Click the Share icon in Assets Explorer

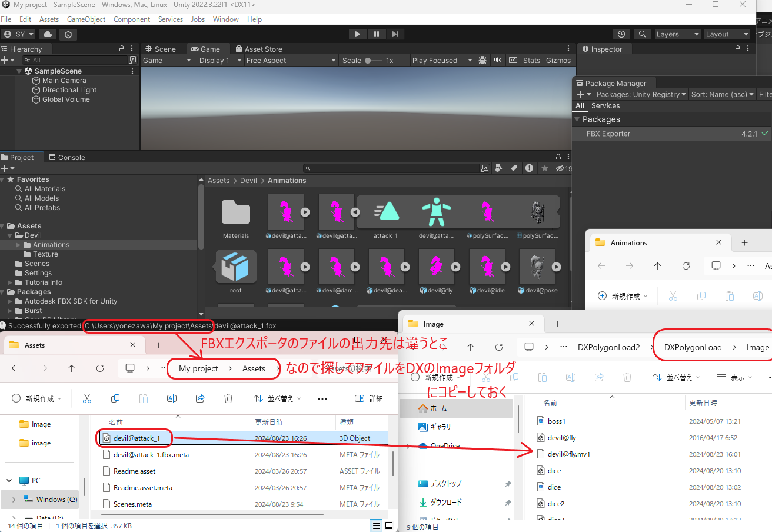(x=200, y=398)
